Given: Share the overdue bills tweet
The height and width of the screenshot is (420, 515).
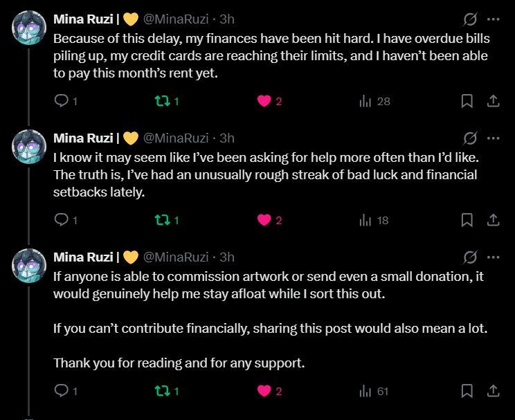Looking at the screenshot, I should click(x=493, y=102).
